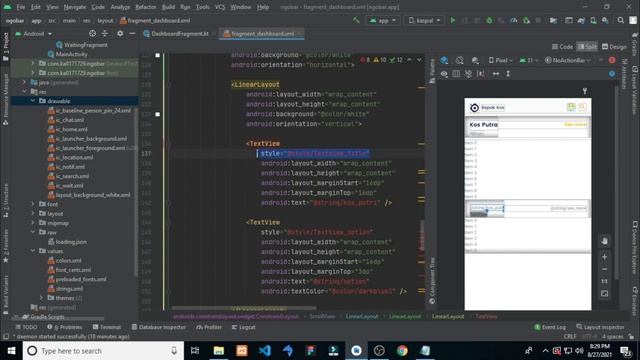Open the device selector dropdown

click(x=424, y=20)
